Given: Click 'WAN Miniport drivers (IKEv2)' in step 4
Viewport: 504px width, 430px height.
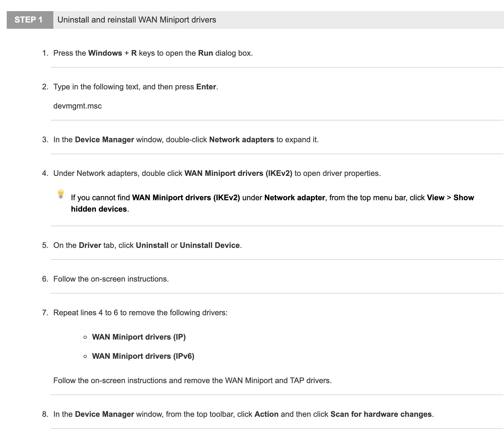Looking at the screenshot, I should click(x=238, y=173).
